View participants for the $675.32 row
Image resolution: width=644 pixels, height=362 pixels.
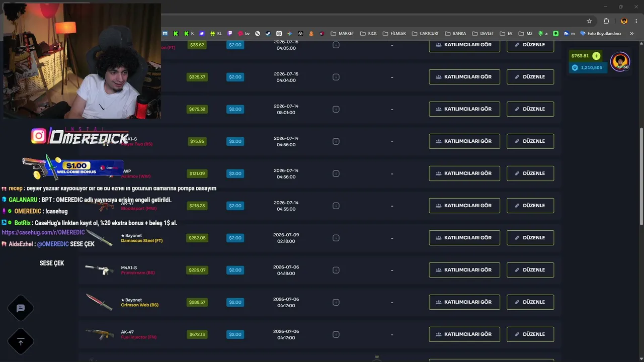(464, 109)
